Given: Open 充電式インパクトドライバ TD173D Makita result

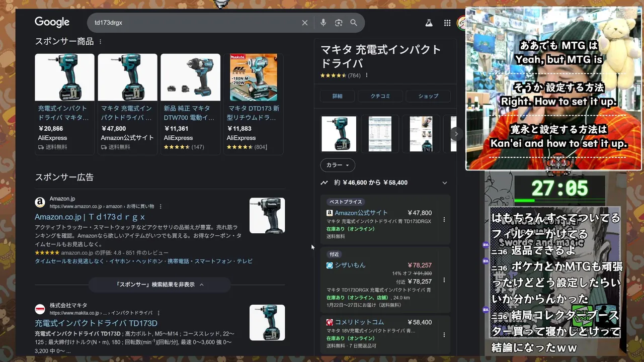Looking at the screenshot, I should 96,323.
